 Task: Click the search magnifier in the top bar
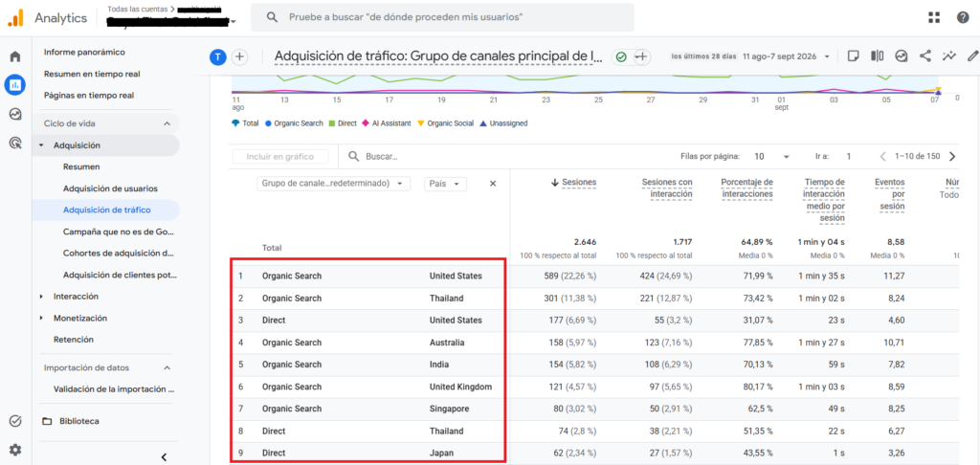point(272,17)
